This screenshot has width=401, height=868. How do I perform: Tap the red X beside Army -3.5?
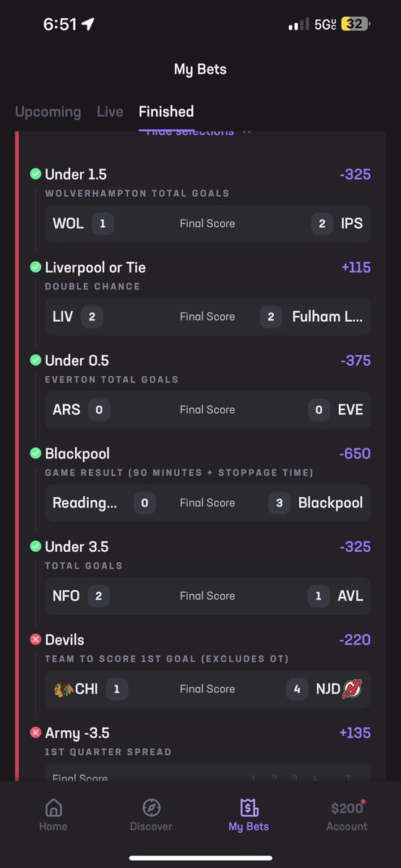click(35, 733)
